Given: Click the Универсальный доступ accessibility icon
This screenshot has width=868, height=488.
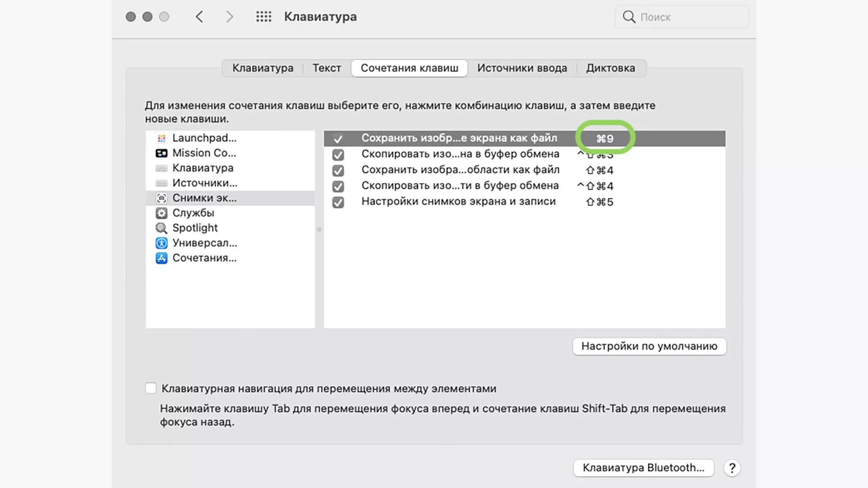Looking at the screenshot, I should 161,243.
